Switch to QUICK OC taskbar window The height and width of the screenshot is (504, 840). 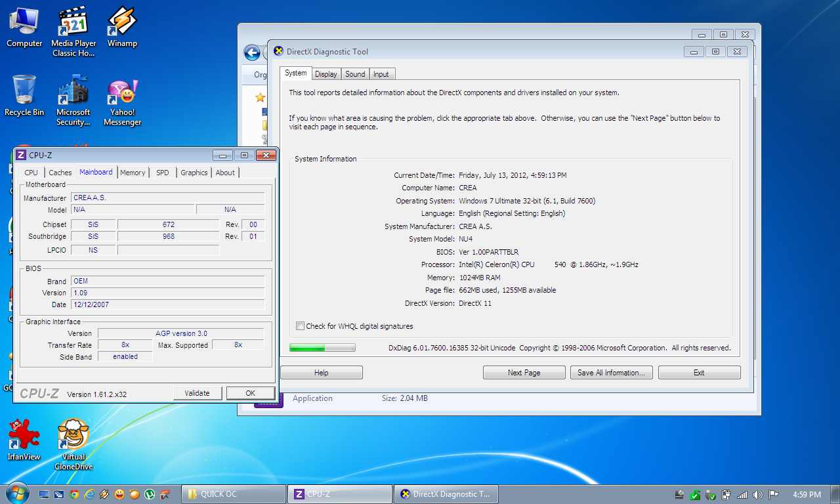233,494
